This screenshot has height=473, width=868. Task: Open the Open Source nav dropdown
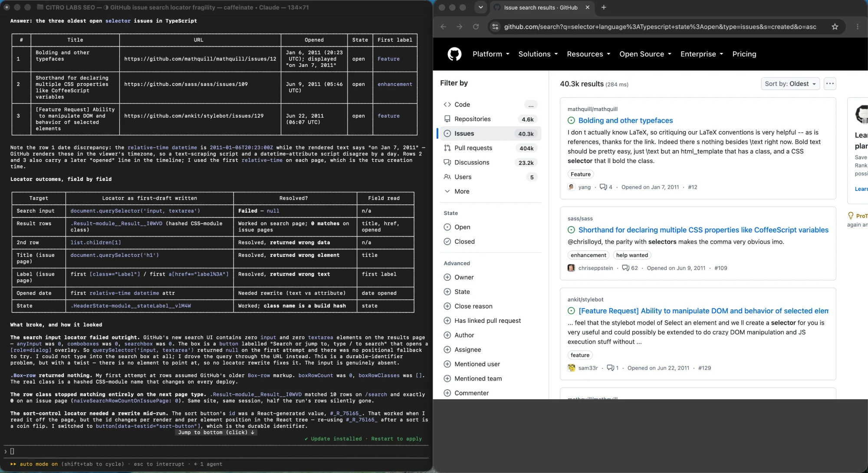point(645,54)
